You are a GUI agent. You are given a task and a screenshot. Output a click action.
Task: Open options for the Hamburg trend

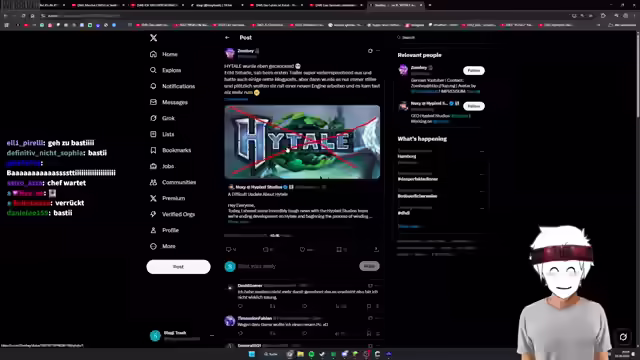click(482, 151)
